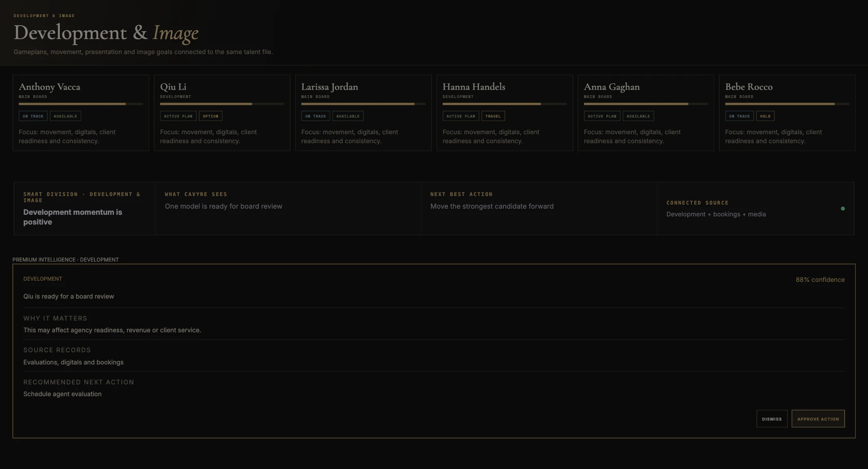
Task: Select the Next Best Action panel
Action: 539,208
